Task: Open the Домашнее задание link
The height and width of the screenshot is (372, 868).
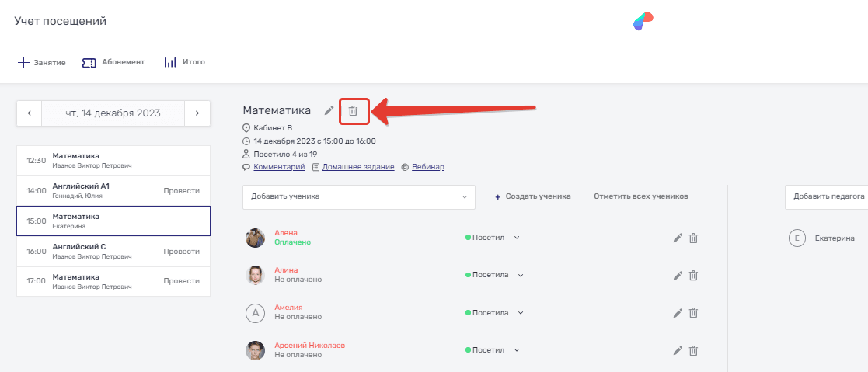Action: tap(353, 167)
